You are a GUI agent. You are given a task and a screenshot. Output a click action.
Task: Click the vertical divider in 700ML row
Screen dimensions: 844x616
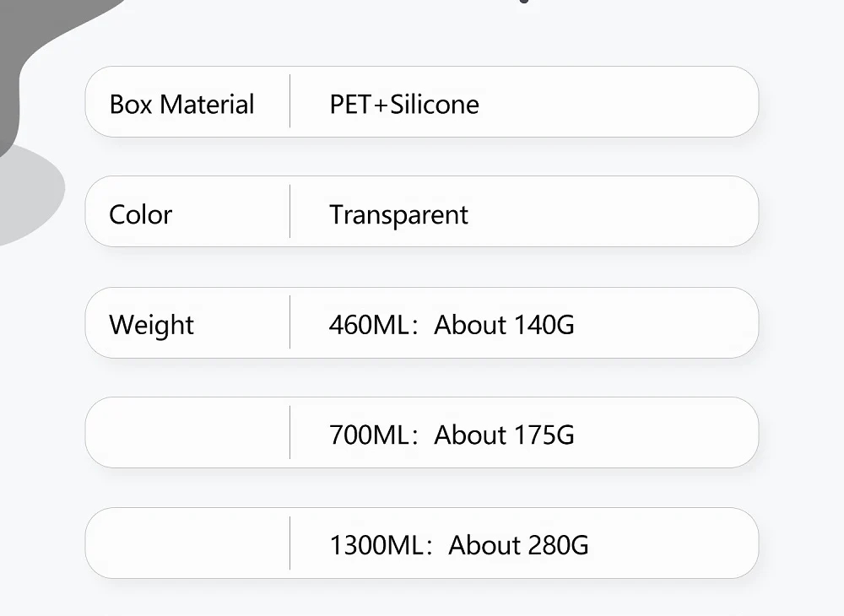click(x=290, y=432)
